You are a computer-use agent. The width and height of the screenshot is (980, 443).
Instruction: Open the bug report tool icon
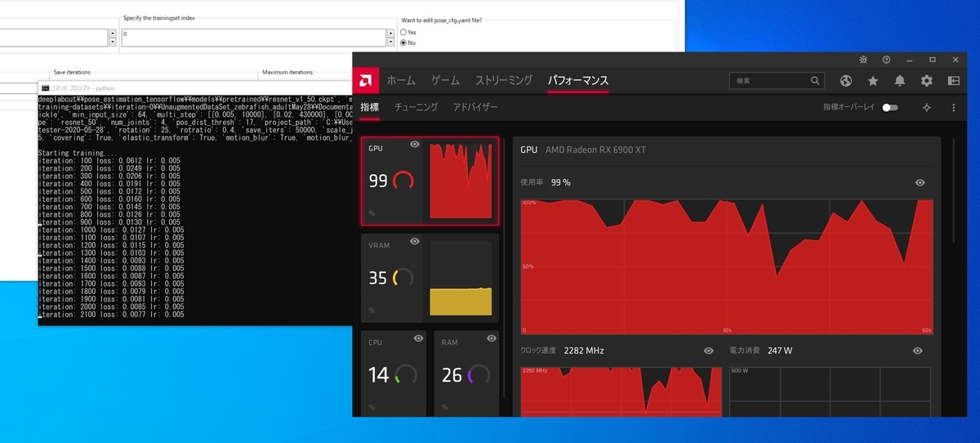[x=863, y=60]
